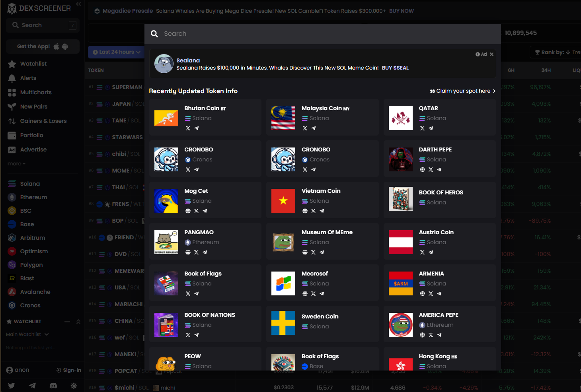Click the minus icon in Watchlist header
This screenshot has height=392, width=581.
click(x=67, y=322)
